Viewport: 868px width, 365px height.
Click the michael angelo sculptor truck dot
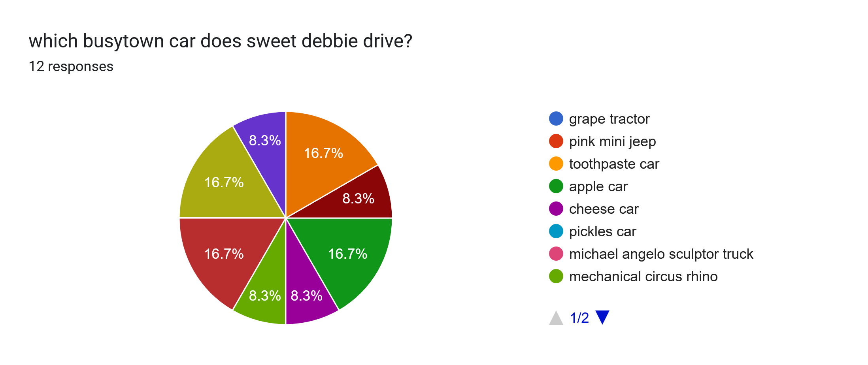[557, 254]
